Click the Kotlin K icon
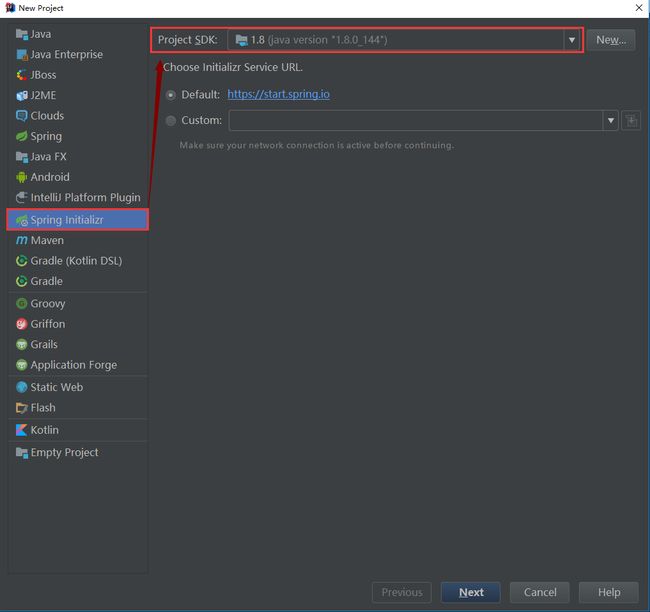Screen dimensions: 650x612 (22, 430)
